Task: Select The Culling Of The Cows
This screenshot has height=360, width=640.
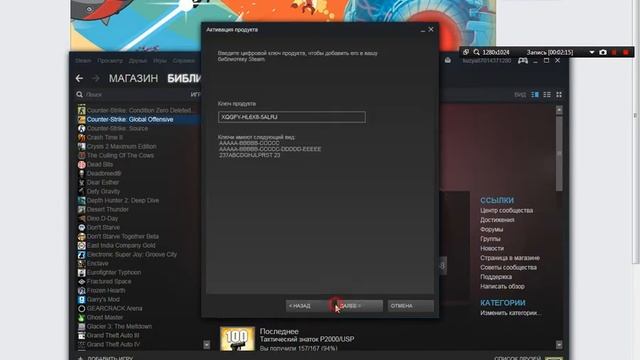Action: click(x=138, y=156)
